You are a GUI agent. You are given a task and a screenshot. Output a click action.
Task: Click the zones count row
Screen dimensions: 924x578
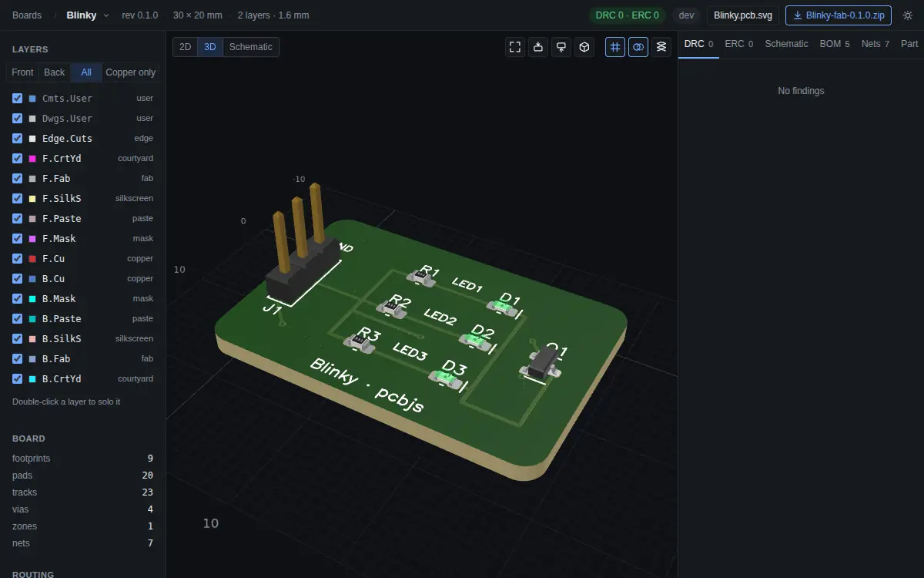pyautogui.click(x=82, y=526)
